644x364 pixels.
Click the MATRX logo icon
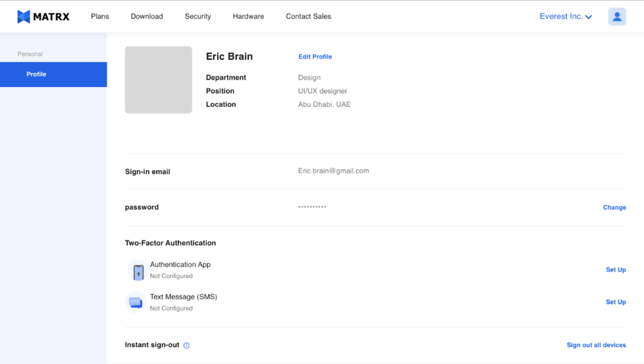click(x=24, y=17)
